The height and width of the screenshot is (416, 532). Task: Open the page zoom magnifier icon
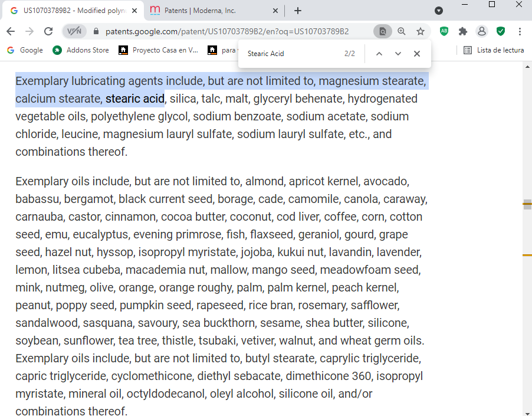pos(402,31)
